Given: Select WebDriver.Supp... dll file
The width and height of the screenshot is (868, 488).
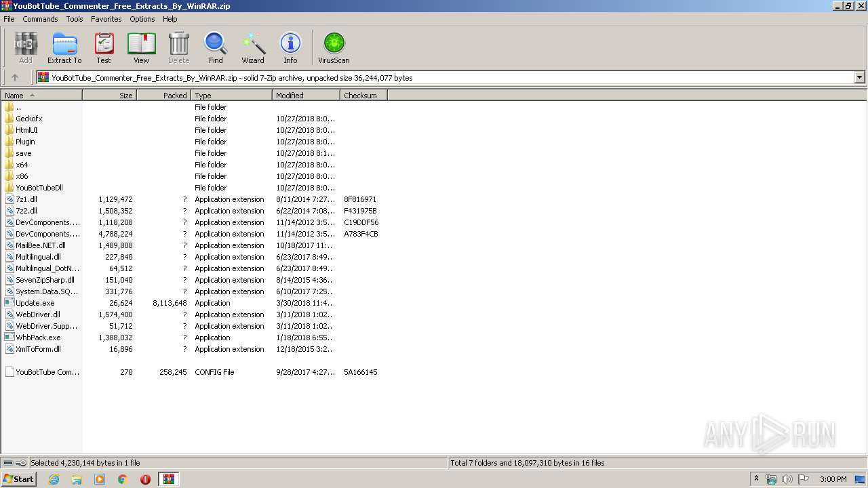Looking at the screenshot, I should 42,326.
